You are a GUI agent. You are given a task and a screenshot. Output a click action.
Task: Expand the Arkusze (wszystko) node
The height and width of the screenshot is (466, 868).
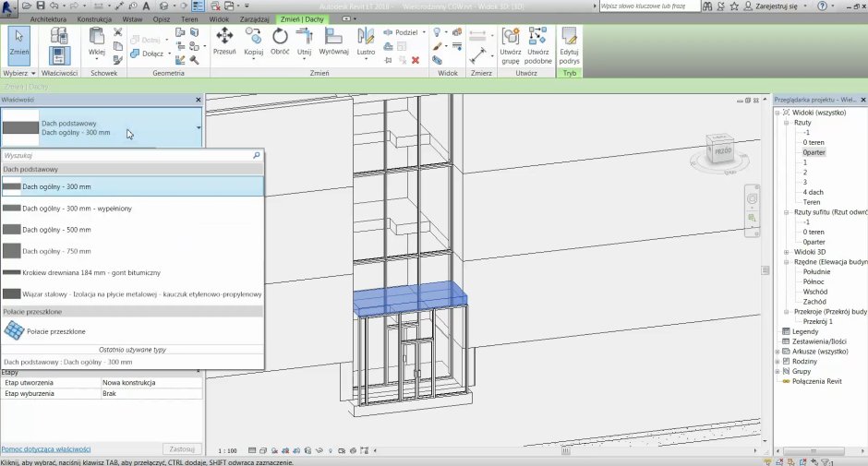click(x=786, y=352)
